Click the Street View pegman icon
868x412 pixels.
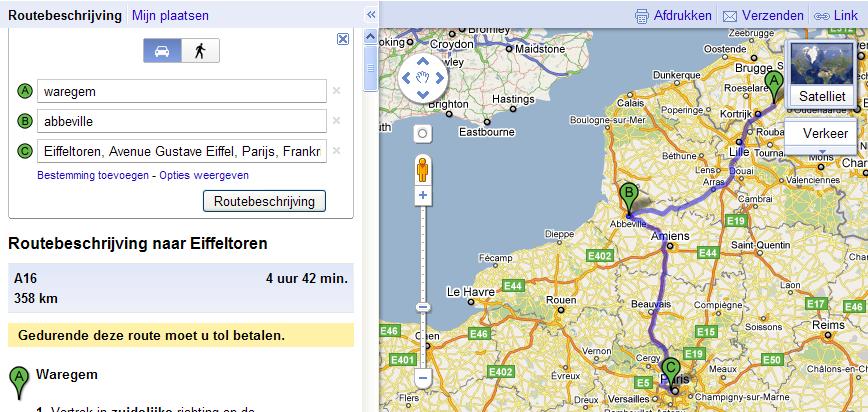422,169
